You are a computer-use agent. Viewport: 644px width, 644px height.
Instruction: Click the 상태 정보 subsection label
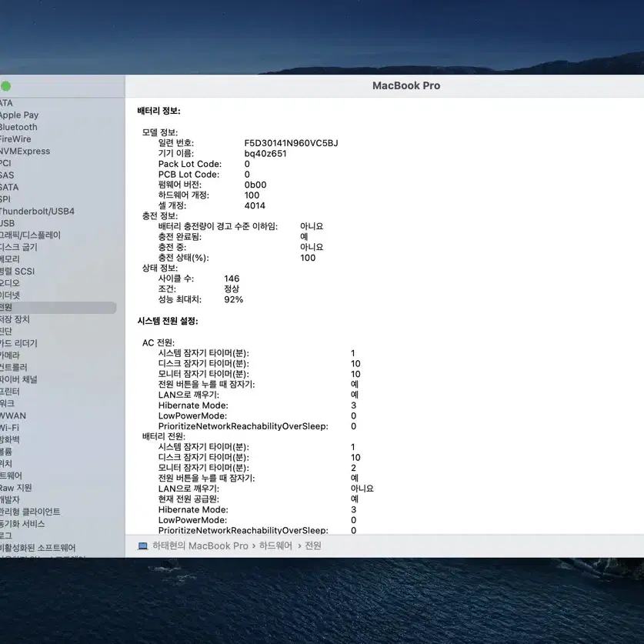[x=160, y=269]
